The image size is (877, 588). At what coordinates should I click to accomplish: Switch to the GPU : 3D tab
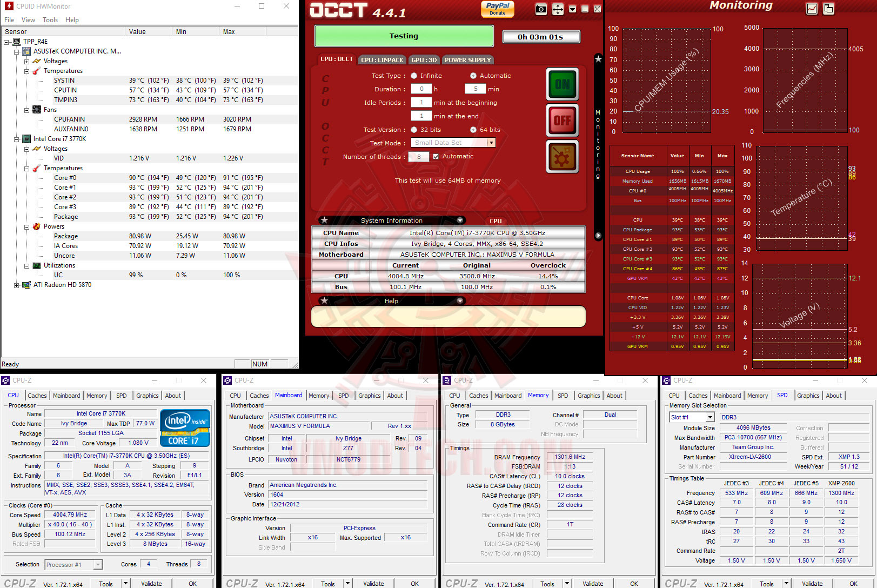424,60
